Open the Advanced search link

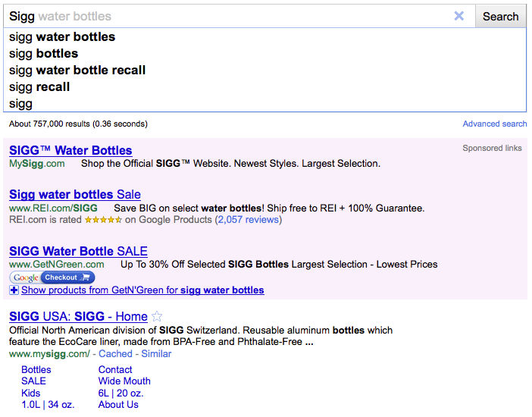click(x=495, y=124)
